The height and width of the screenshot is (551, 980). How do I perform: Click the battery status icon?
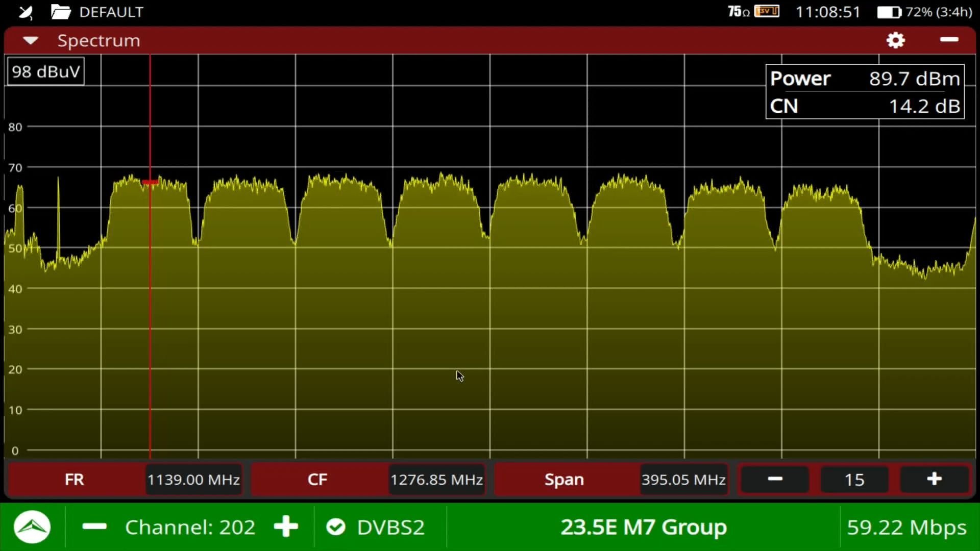(x=889, y=12)
